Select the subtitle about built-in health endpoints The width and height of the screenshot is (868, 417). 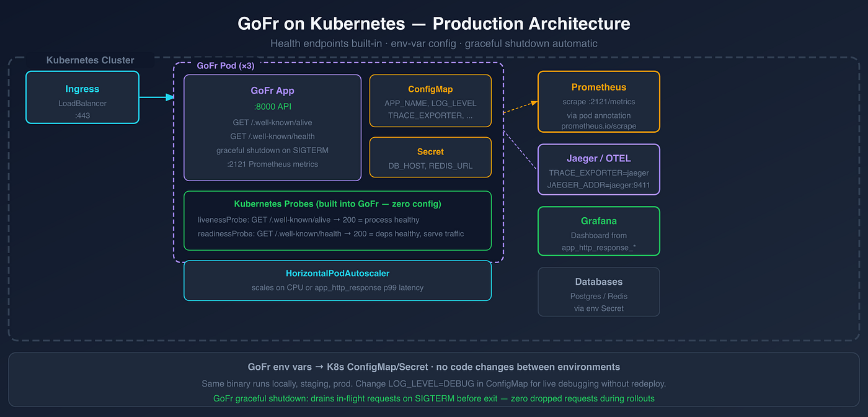[434, 43]
